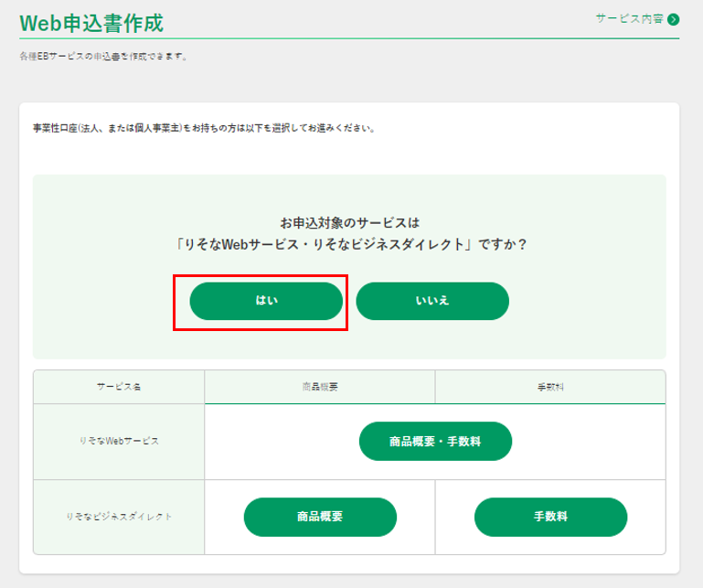Click the Web申込書作成 page heading
This screenshot has width=703, height=588.
pyautogui.click(x=91, y=24)
